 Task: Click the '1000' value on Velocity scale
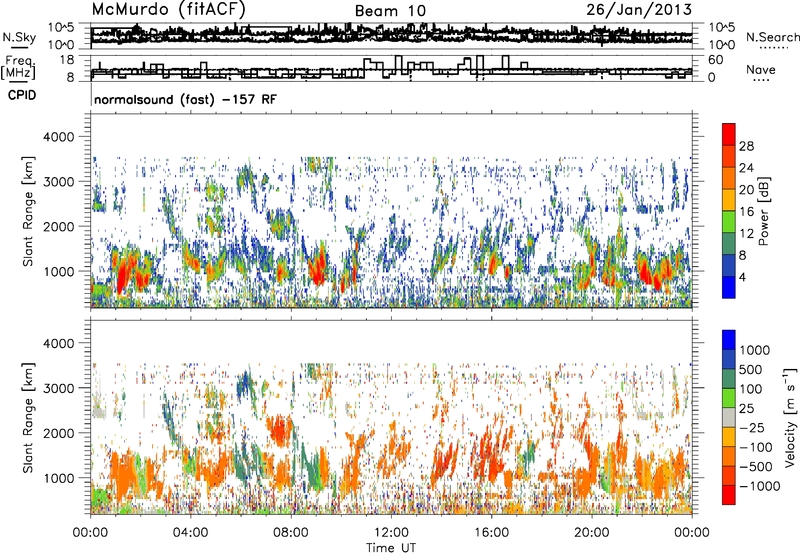[x=754, y=350]
